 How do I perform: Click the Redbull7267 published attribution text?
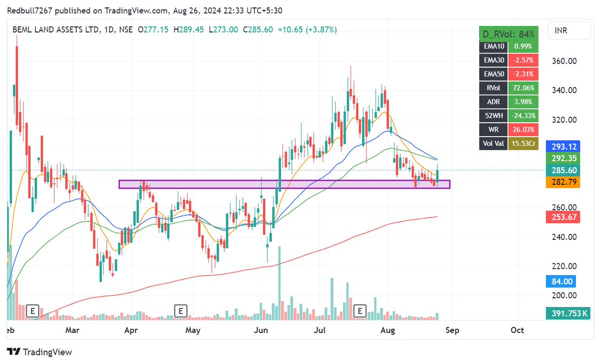click(145, 10)
